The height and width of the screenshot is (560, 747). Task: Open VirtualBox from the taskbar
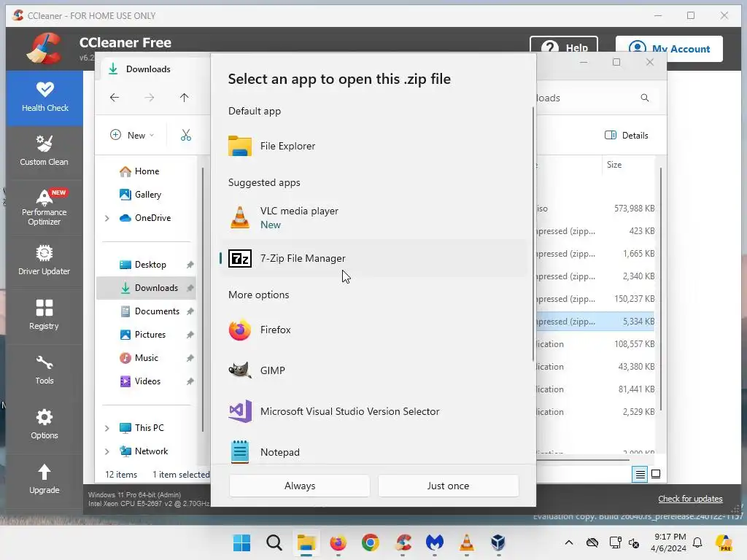click(x=498, y=542)
